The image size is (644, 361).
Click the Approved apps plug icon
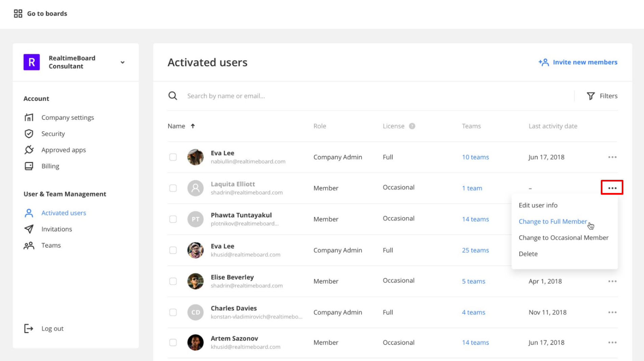click(x=29, y=150)
